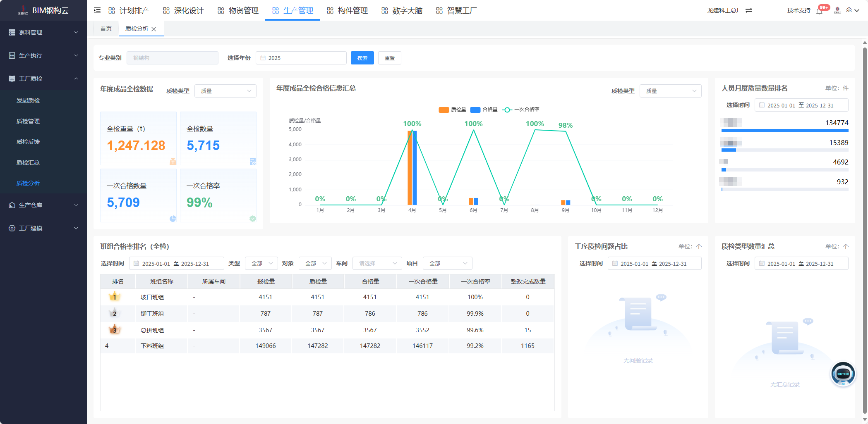
Task: Click the 4692 ranking progress bar
Action: [x=785, y=170]
